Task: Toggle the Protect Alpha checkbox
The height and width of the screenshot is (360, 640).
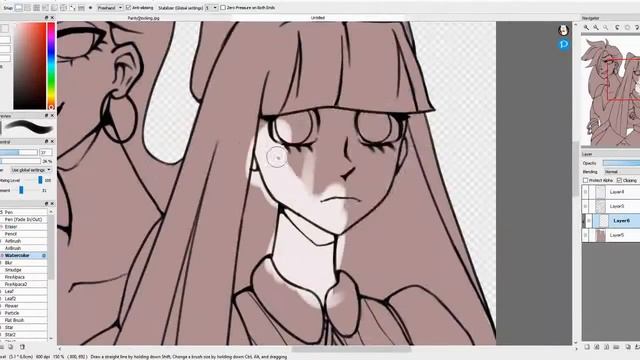Action: [585, 180]
